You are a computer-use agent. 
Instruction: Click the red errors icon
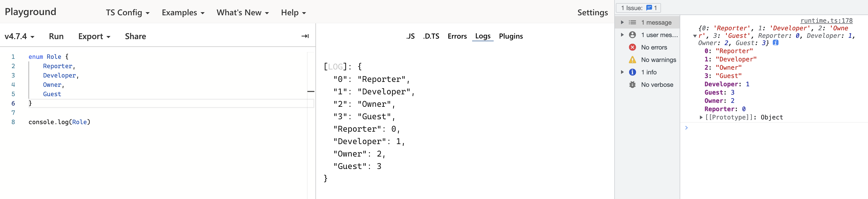632,47
